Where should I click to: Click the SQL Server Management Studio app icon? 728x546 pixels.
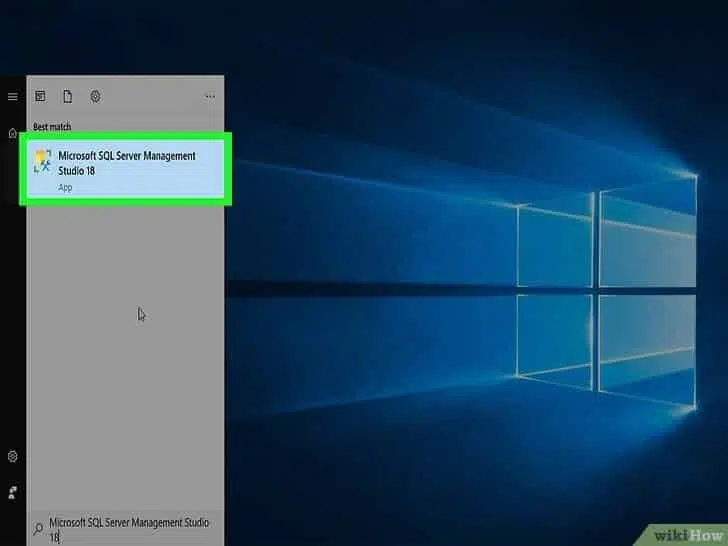coord(42,162)
